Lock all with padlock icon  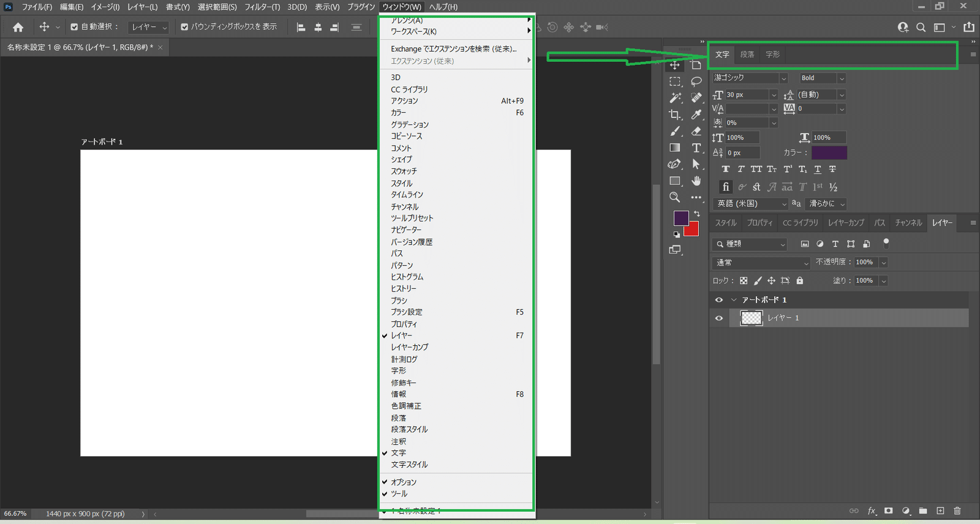[x=799, y=280]
